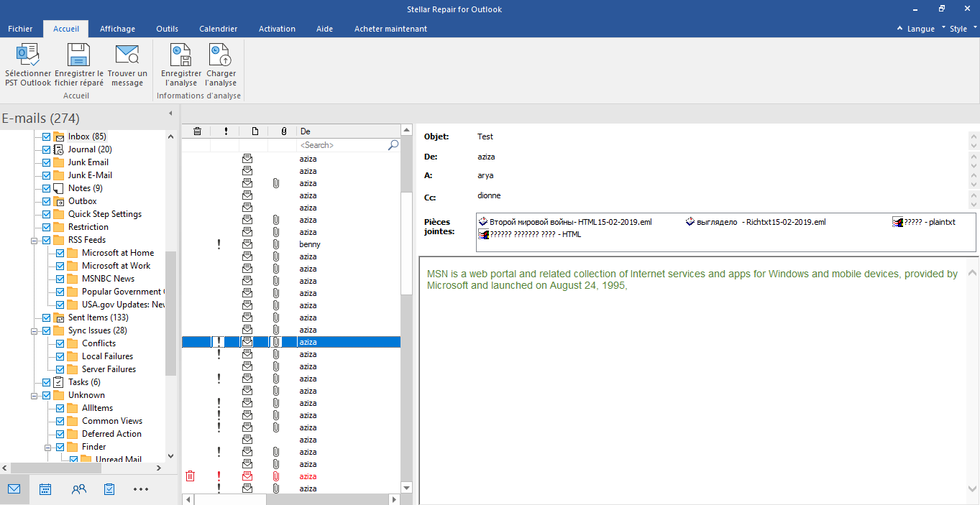Click the red deleted aziza sender text

tap(308, 476)
